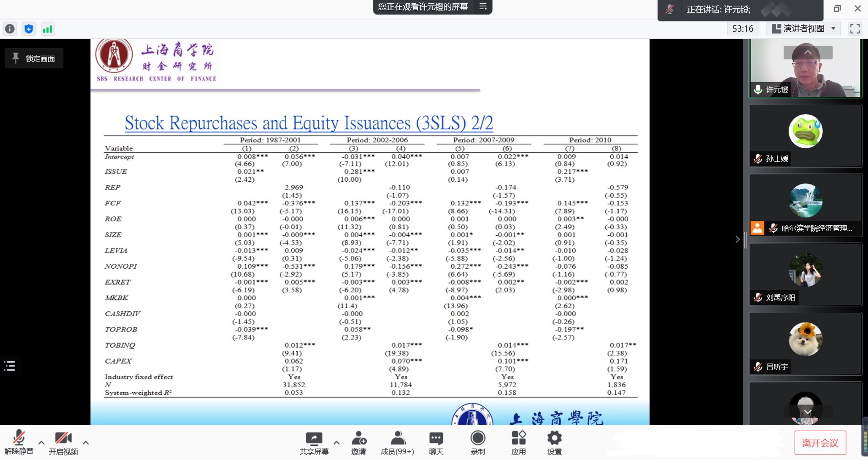Select 许元镫's video thumbnail
Screen dimensions: 868x460
pos(805,68)
